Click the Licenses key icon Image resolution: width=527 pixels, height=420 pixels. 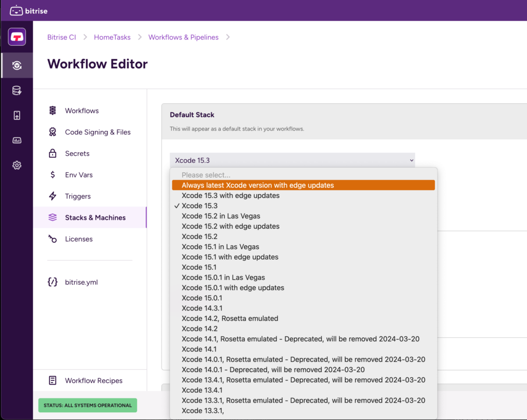[x=52, y=239]
